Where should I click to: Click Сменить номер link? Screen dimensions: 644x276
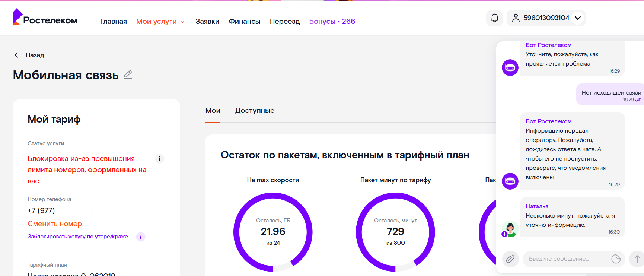click(x=55, y=223)
